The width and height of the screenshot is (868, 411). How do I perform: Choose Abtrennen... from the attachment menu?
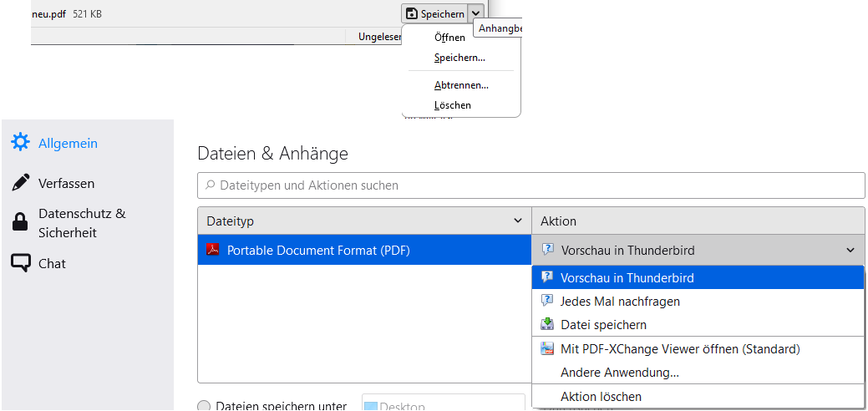(x=461, y=85)
